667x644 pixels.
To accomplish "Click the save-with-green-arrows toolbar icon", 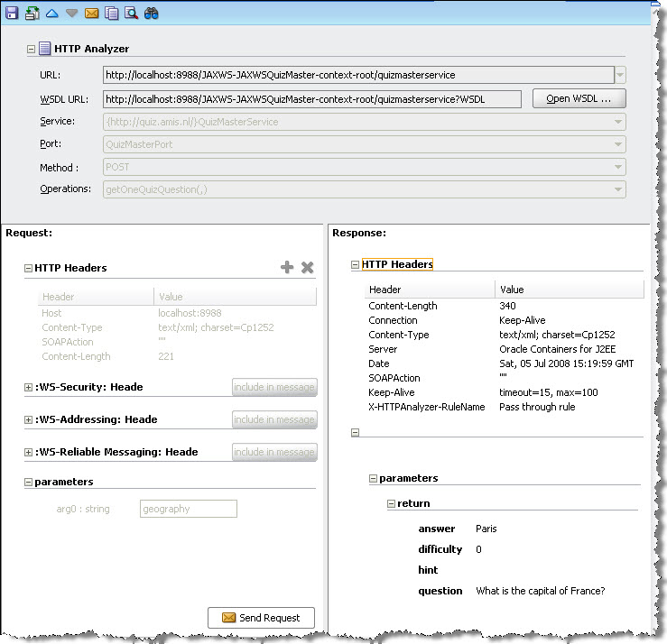I will pos(32,13).
